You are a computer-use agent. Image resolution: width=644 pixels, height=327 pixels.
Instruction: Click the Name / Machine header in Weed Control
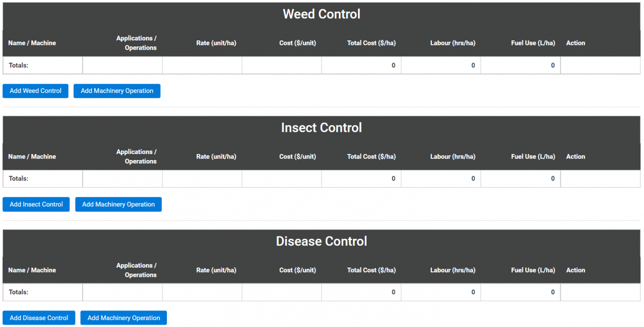[x=32, y=43]
